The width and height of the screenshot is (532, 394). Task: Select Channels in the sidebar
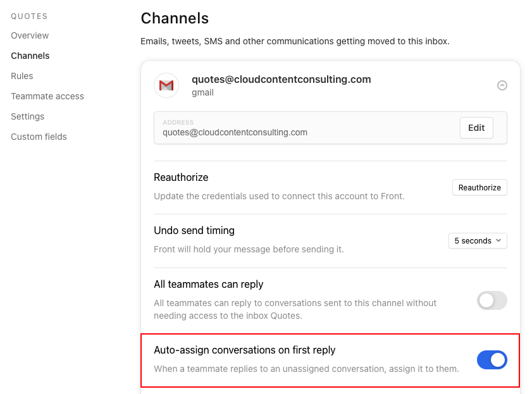[30, 56]
